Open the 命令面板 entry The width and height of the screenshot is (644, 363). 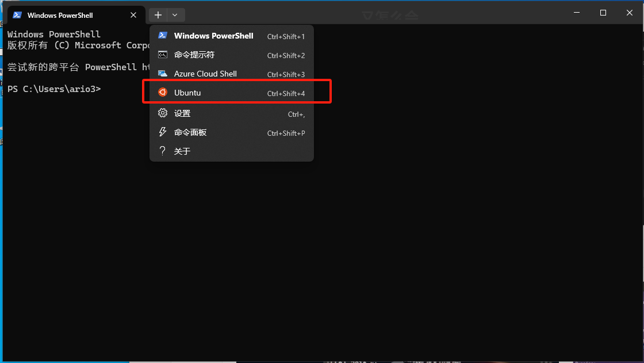tap(232, 132)
